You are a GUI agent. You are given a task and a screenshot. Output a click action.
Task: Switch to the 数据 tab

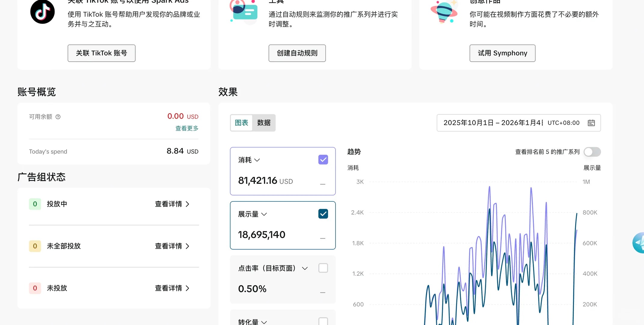pyautogui.click(x=264, y=123)
